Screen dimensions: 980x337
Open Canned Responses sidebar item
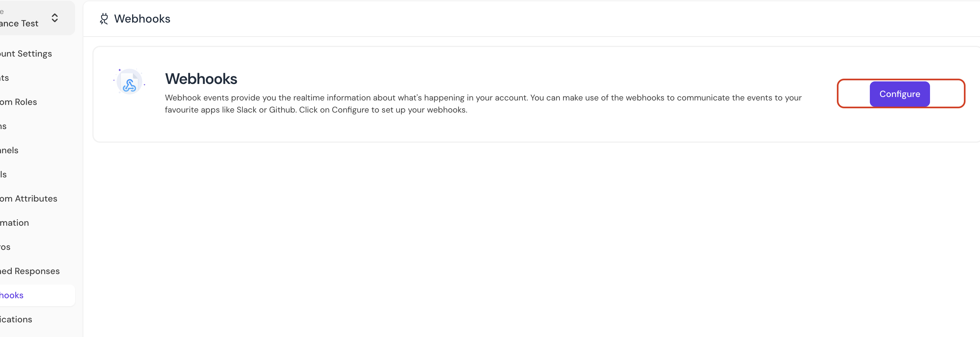click(x=30, y=271)
